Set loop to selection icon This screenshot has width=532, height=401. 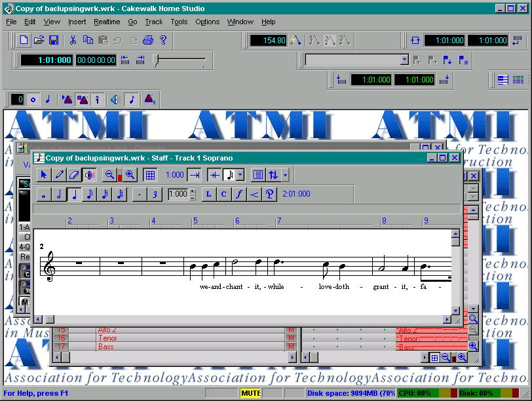[518, 41]
